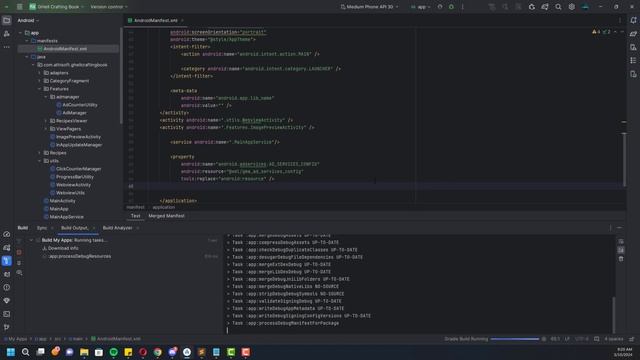Open the Project tool window icon
Screen dimensions: 640x360
[7, 20]
